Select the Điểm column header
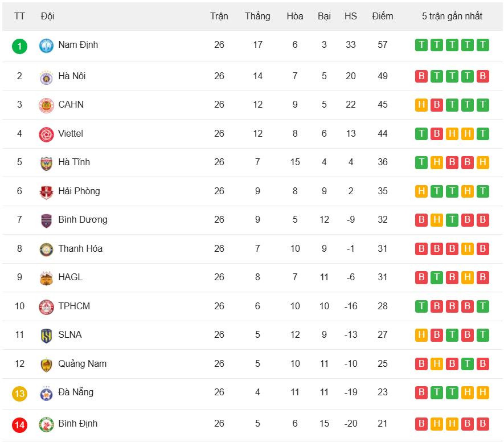 click(383, 16)
